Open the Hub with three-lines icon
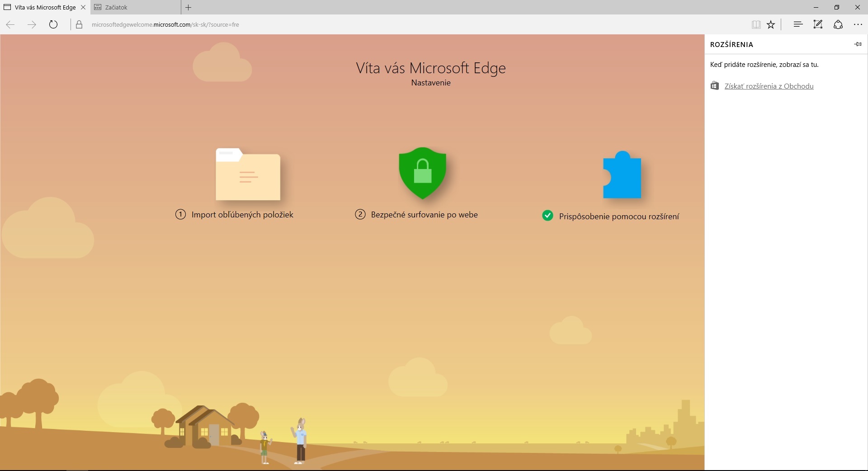 [798, 24]
